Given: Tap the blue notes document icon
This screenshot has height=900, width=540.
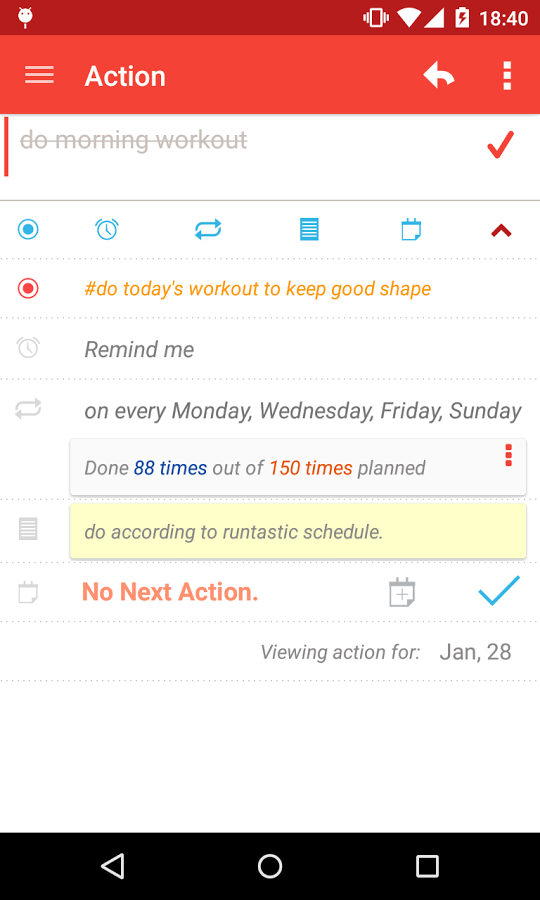Looking at the screenshot, I should (309, 230).
